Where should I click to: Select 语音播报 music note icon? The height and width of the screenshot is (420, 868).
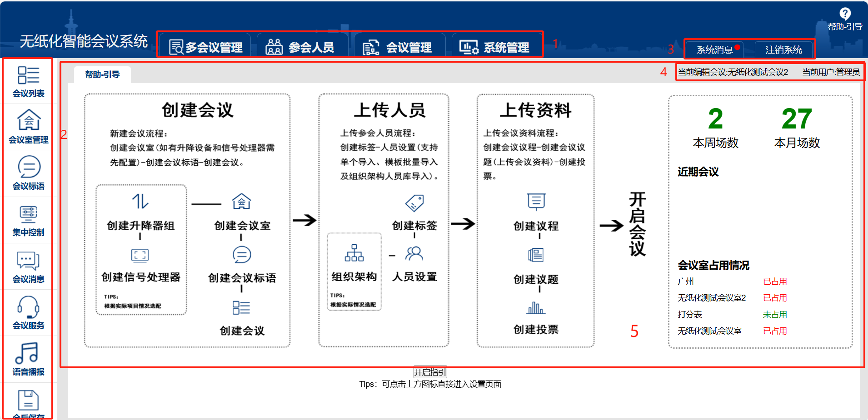pyautogui.click(x=27, y=353)
